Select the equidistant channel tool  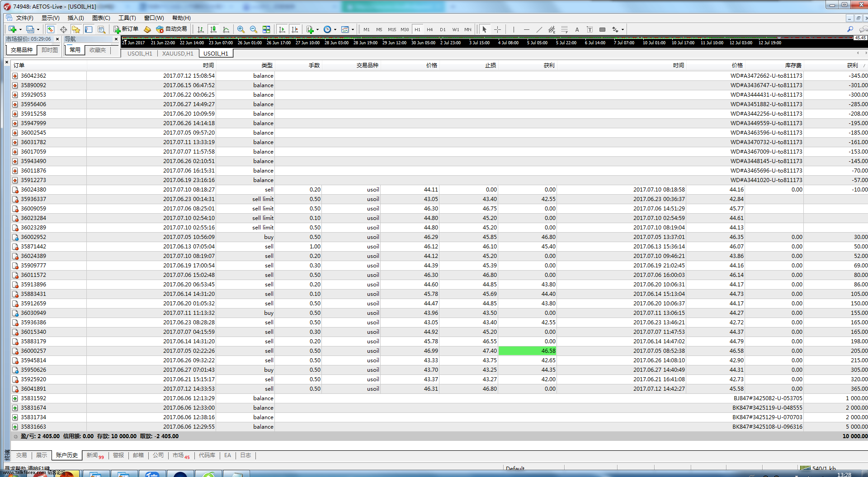(552, 29)
